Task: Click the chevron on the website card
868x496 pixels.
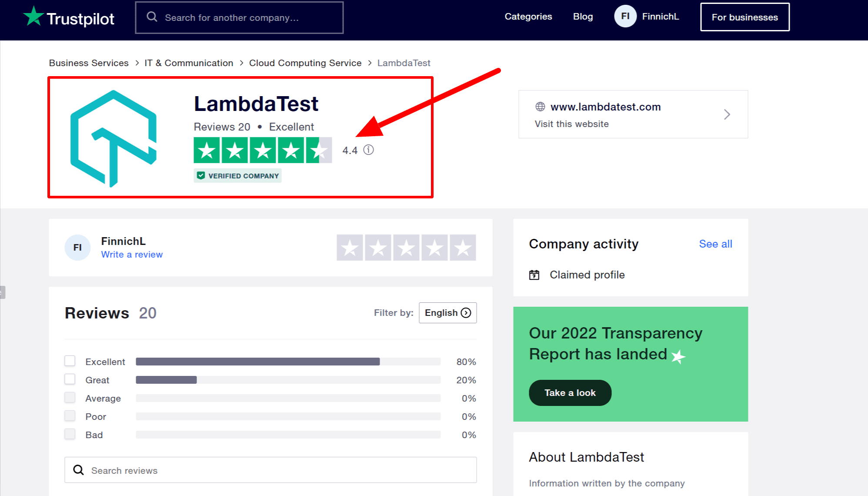Action: click(727, 114)
